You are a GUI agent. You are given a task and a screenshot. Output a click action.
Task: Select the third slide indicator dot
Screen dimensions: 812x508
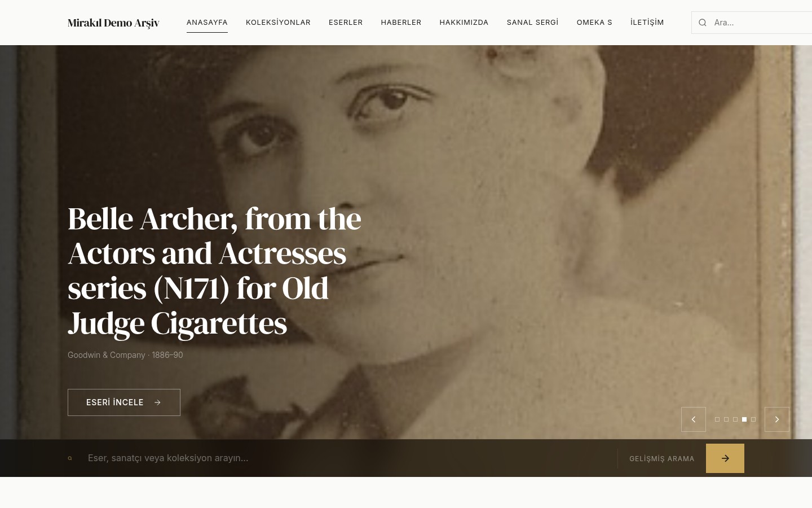click(735, 419)
